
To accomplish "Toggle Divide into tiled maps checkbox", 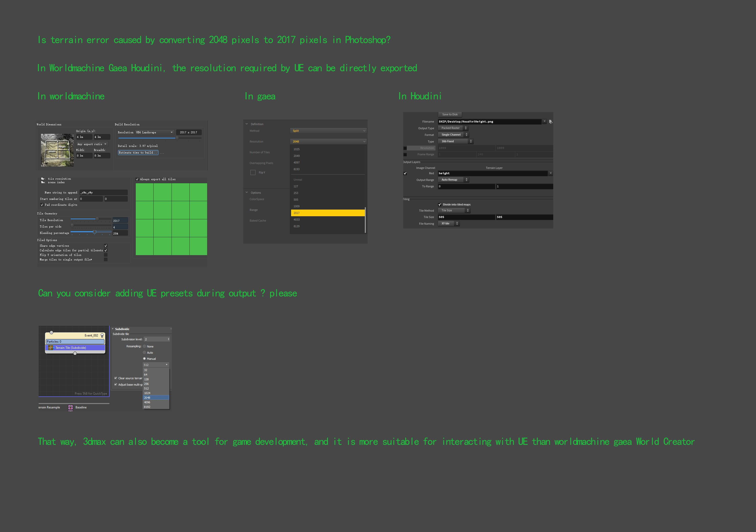I will [440, 204].
